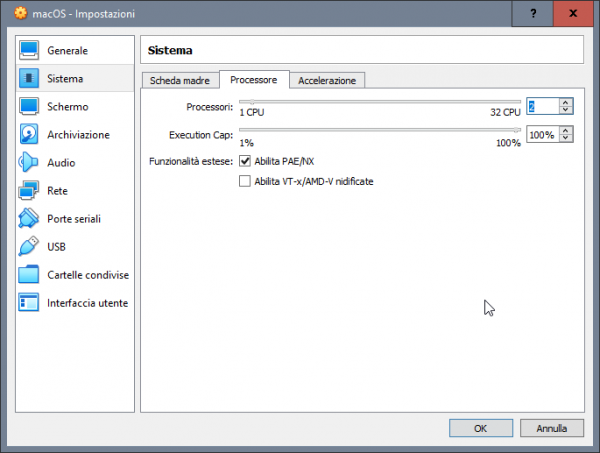600x453 pixels.
Task: Raise the Execution Cap with up arrow
Action: (566, 130)
